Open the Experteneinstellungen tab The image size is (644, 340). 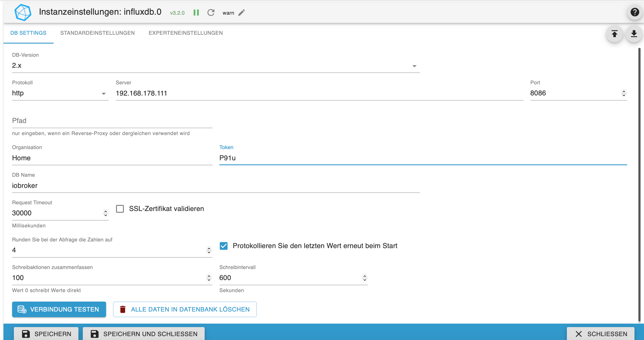[x=185, y=33]
